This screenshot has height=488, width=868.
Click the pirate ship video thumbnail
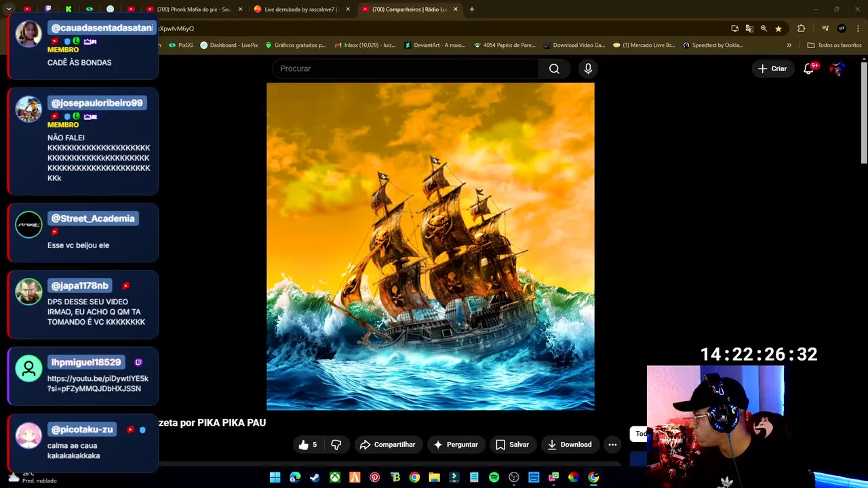click(x=431, y=246)
